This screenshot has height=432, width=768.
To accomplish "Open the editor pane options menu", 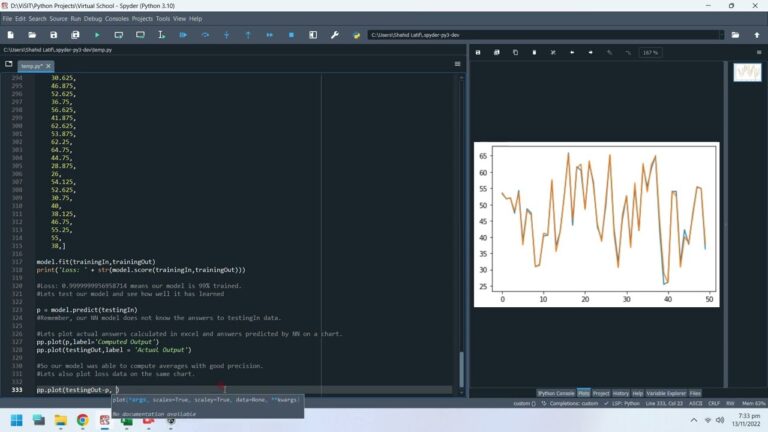I will click(x=457, y=64).
